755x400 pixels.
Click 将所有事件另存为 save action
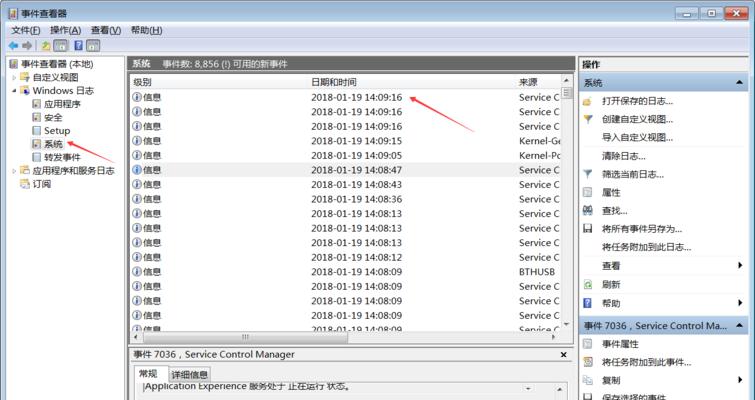(642, 229)
